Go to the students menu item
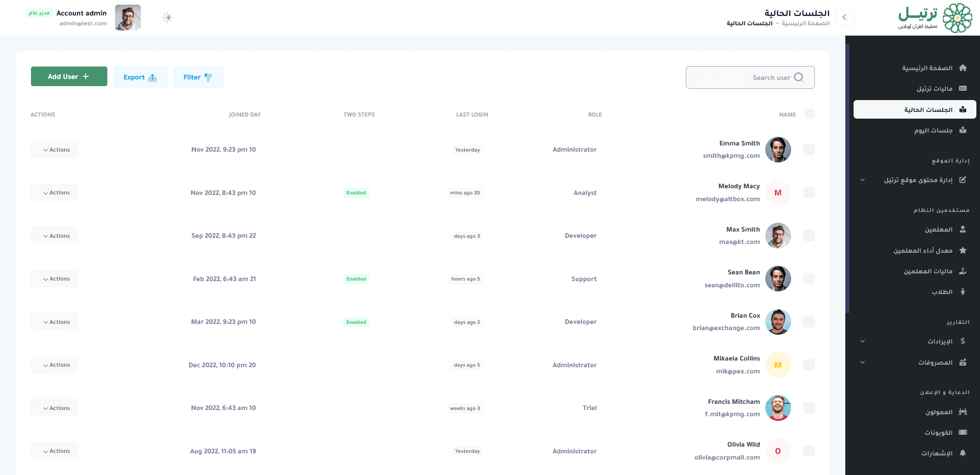The width and height of the screenshot is (980, 475). tap(942, 292)
